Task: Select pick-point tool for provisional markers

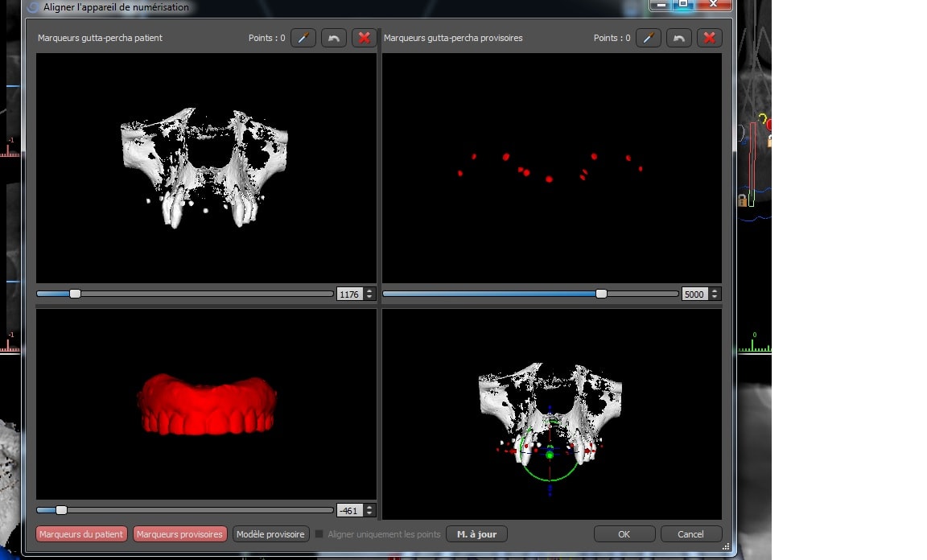Action: (648, 38)
